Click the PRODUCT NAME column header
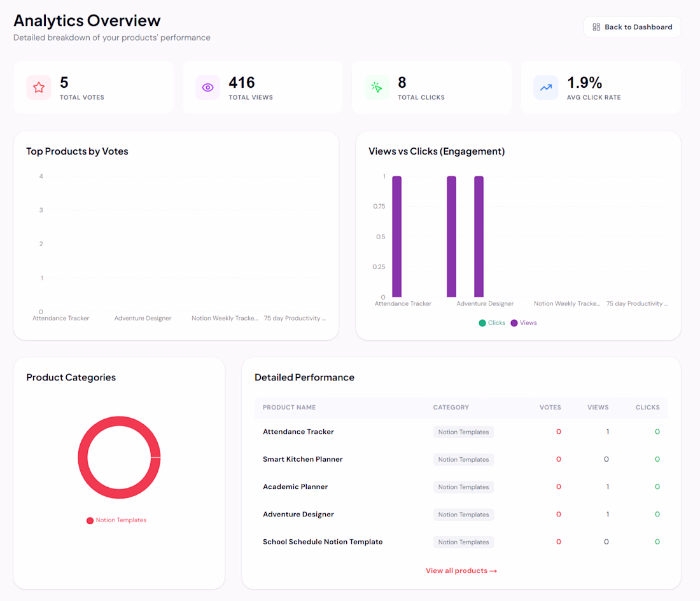This screenshot has width=700, height=601. (290, 408)
